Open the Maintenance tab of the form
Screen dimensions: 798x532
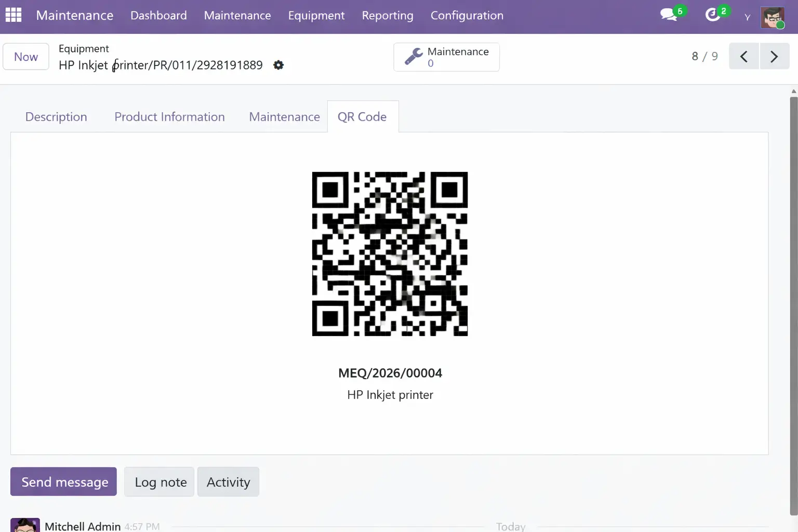tap(284, 116)
